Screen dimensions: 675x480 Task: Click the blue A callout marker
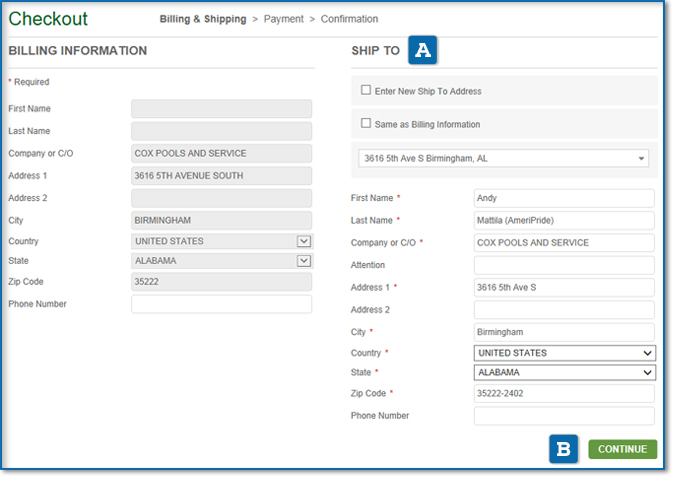click(x=423, y=51)
